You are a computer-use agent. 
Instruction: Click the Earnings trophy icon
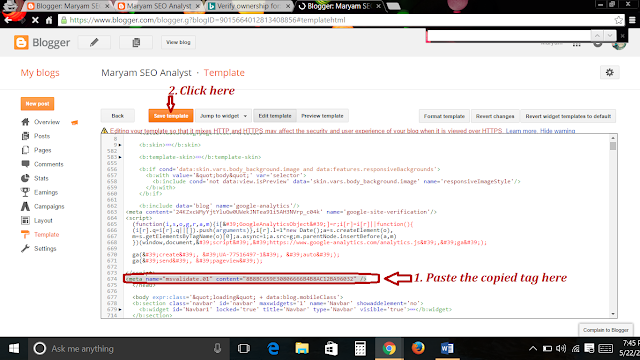(25, 192)
